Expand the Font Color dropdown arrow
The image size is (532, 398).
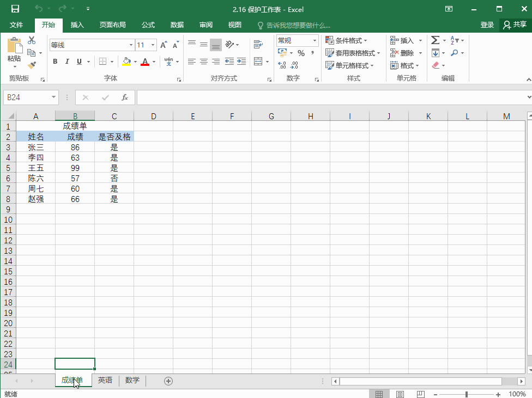153,62
